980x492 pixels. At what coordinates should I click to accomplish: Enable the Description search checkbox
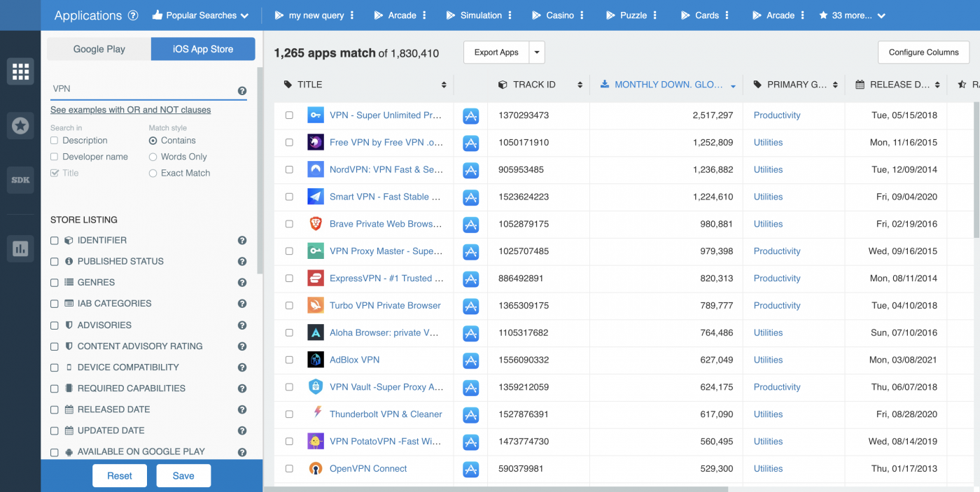pos(54,140)
